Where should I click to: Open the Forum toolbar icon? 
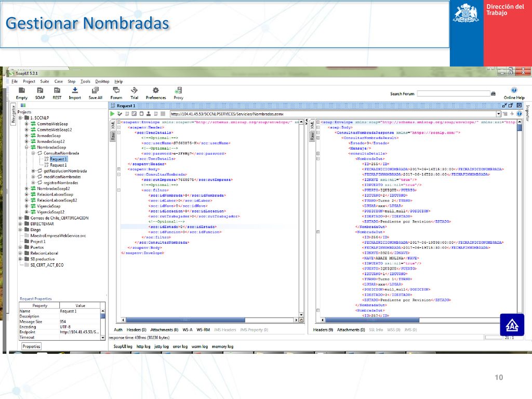[x=116, y=90]
